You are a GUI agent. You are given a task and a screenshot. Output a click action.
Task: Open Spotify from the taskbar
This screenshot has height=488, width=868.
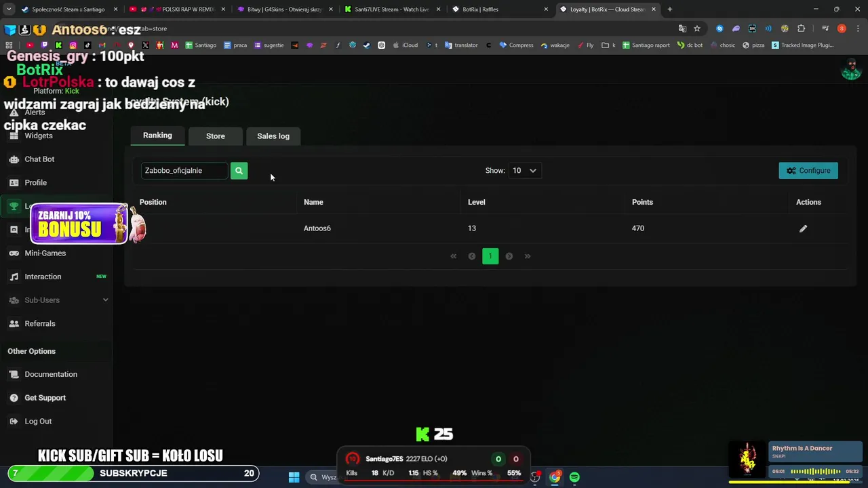[x=574, y=477]
